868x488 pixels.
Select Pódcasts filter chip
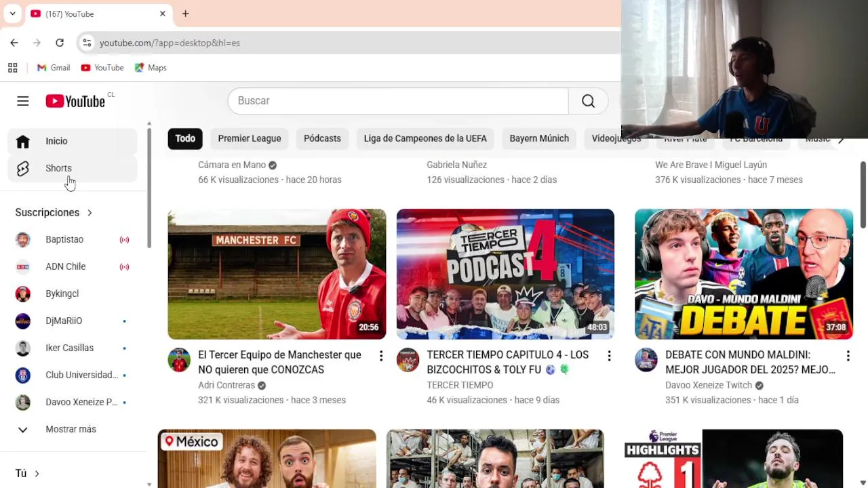click(322, 138)
